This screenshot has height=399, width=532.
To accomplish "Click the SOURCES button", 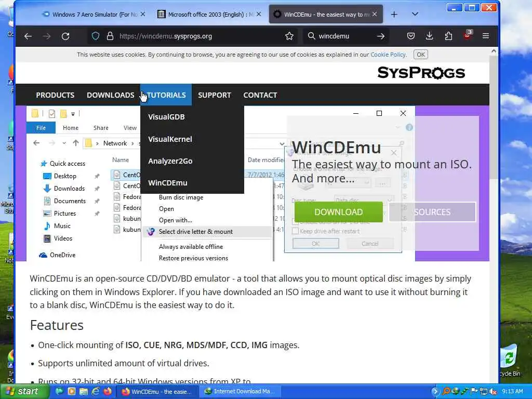I will tap(432, 212).
